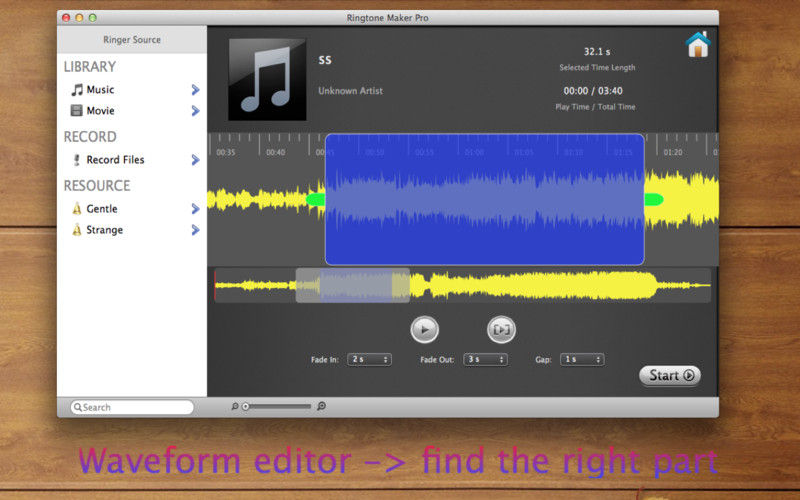Screen dimensions: 800x500
Task: Click the zoom out magnifier icon
Action: pyautogui.click(x=235, y=407)
